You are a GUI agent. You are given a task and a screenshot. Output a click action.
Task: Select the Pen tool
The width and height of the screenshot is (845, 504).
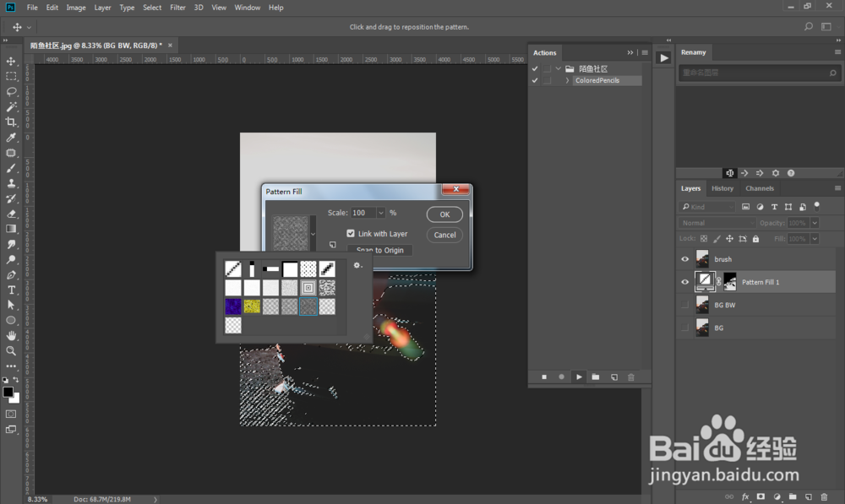coord(11,274)
